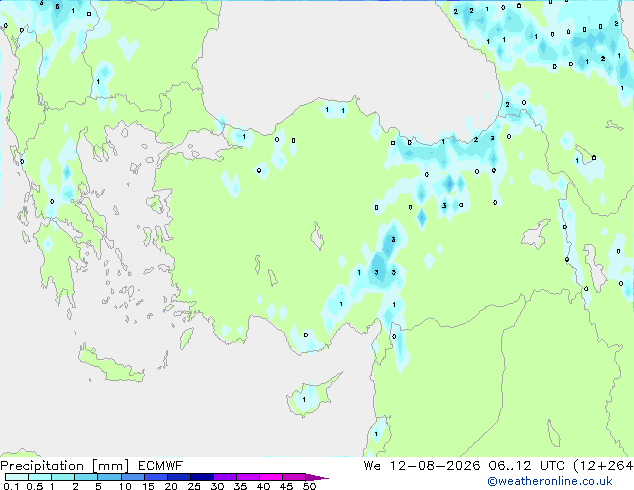Click the value 1 marker on Cyprus
Screen dimensions: 634x490
pyautogui.click(x=304, y=400)
